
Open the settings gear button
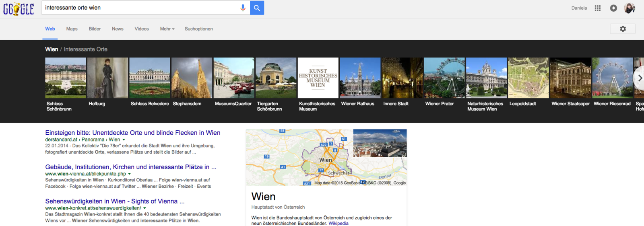click(623, 29)
